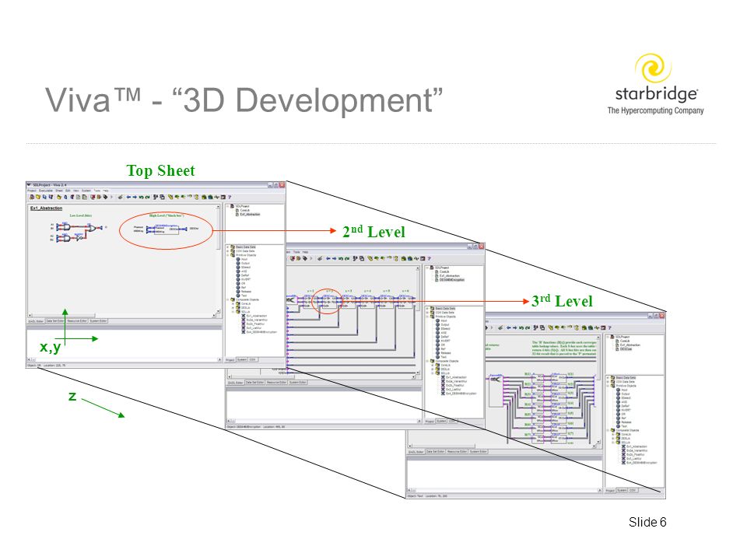Viewport: 747px width, 560px height.
Task: Click the green redo icon in Top Sheet toolbar
Action: tap(148, 197)
